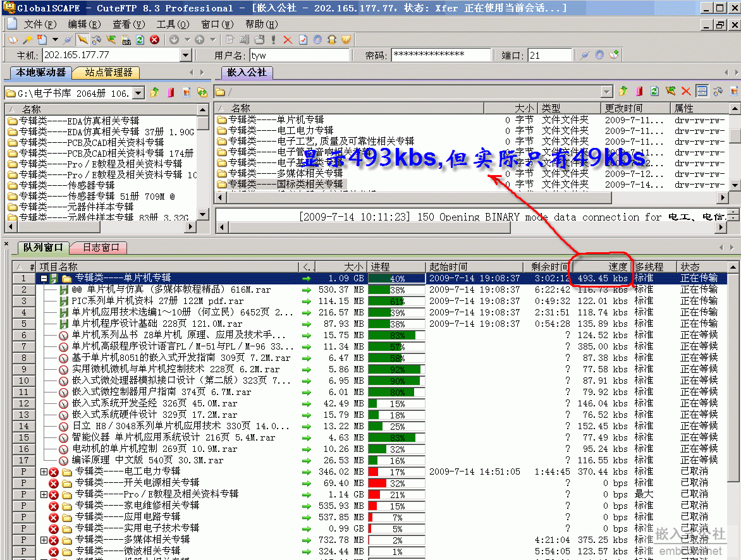Open Site Manager book icon in main toolbar
741x560 pixels.
pyautogui.click(x=13, y=40)
